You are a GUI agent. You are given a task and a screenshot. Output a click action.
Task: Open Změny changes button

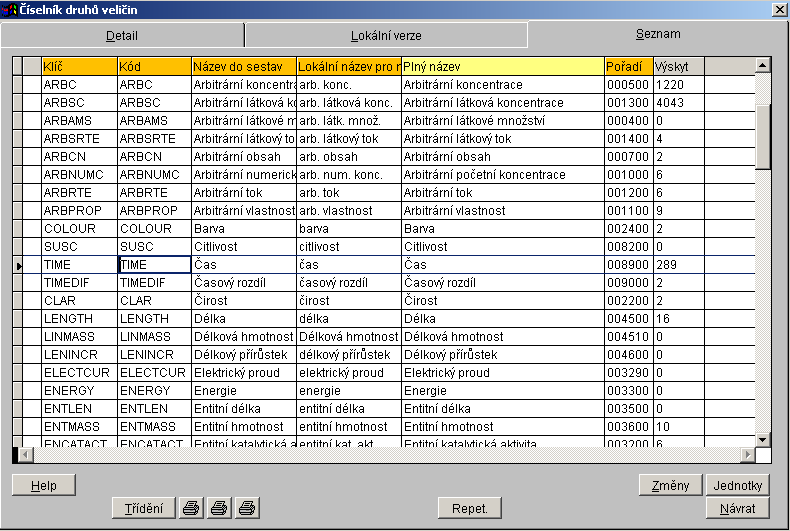(670, 486)
